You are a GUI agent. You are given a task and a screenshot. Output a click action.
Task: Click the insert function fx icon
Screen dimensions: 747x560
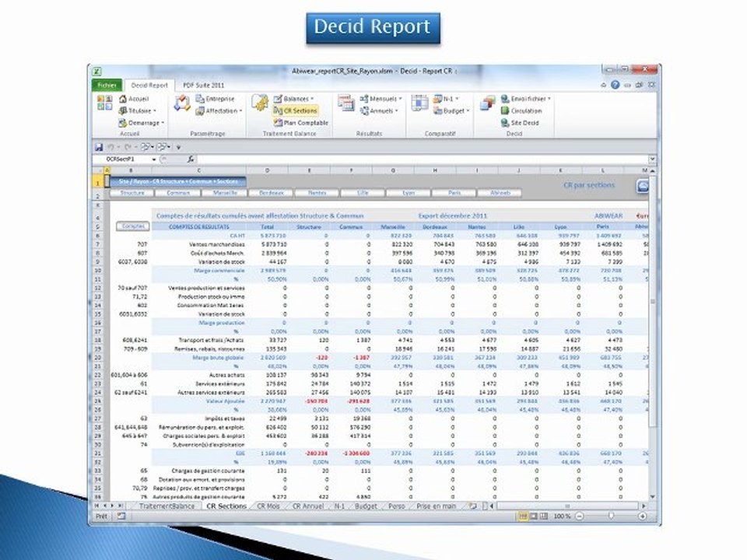[x=190, y=159]
